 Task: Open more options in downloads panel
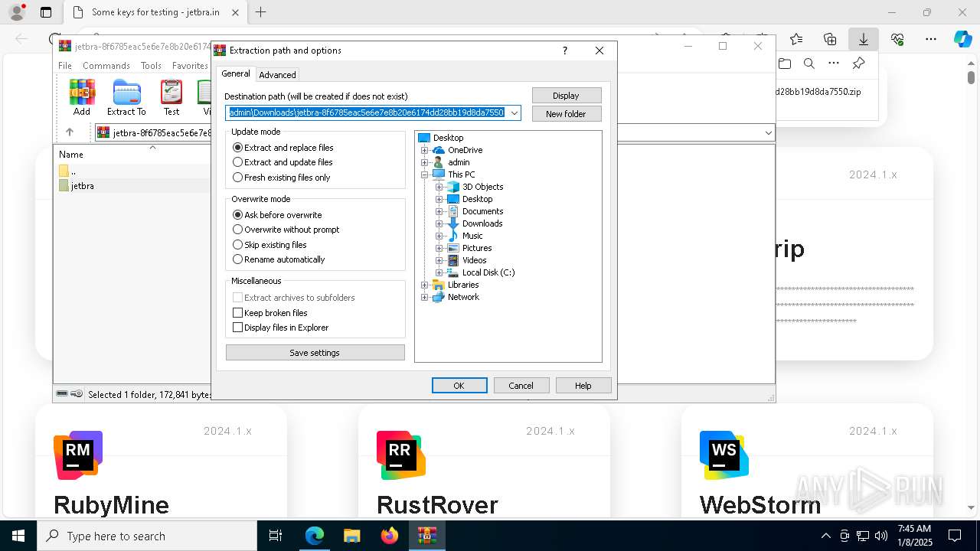(x=835, y=64)
